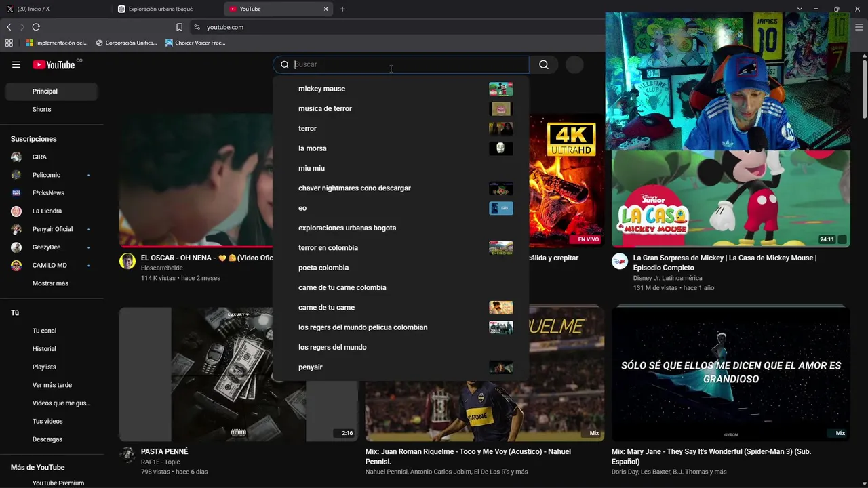Image resolution: width=868 pixels, height=488 pixels.
Task: Open the 'Choicer Voicer Free...' bookmark
Action: click(x=195, y=43)
